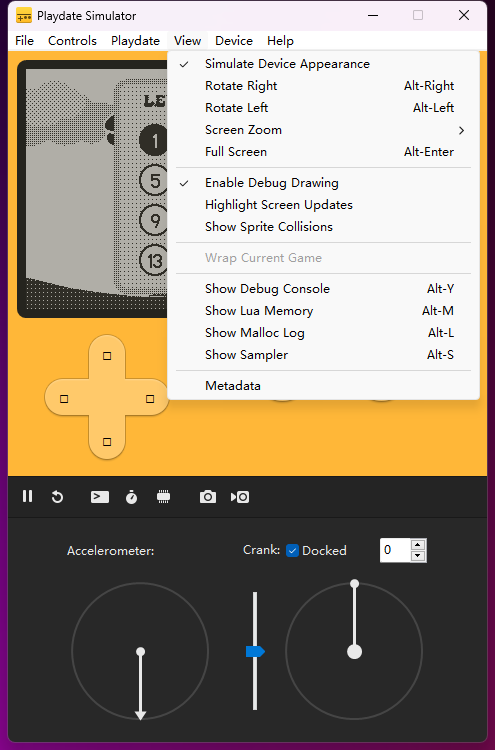
Task: Select level 5 circle on the game screen
Action: point(154,181)
